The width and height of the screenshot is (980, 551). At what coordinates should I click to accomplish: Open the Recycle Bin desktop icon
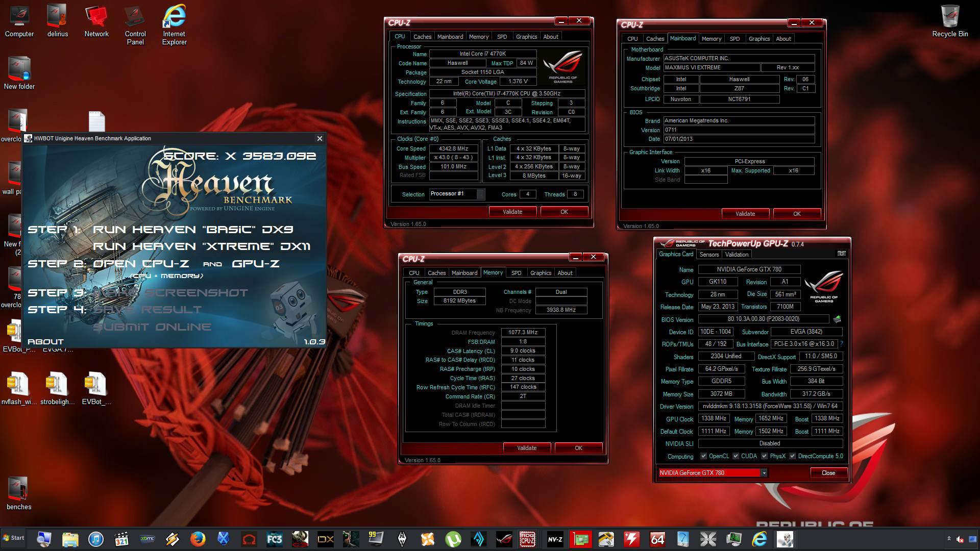click(950, 21)
